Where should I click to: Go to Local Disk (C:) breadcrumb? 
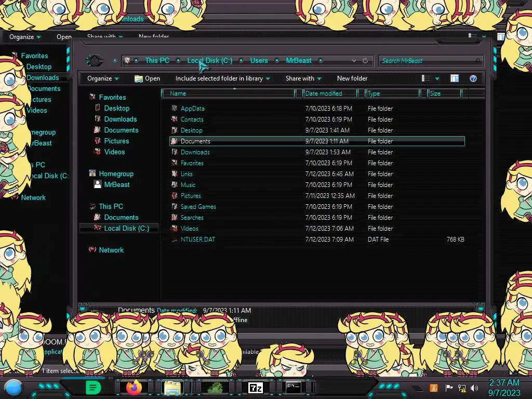pyautogui.click(x=210, y=60)
